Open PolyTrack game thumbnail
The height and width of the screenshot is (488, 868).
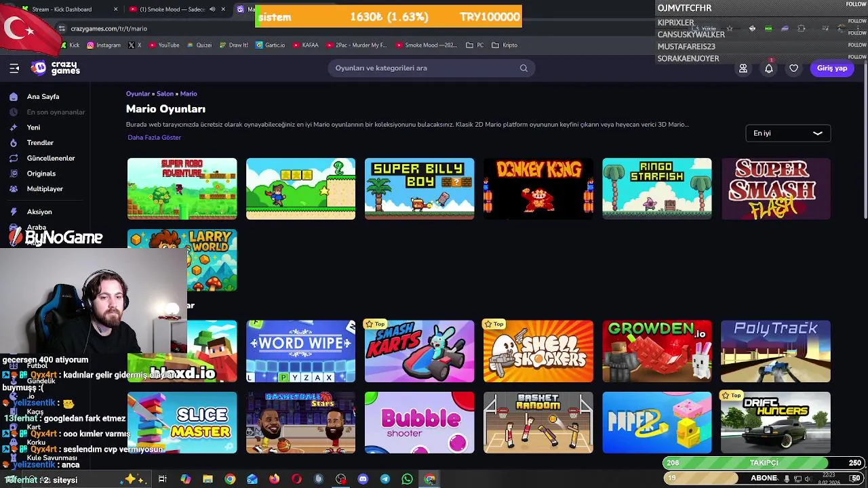[776, 351]
